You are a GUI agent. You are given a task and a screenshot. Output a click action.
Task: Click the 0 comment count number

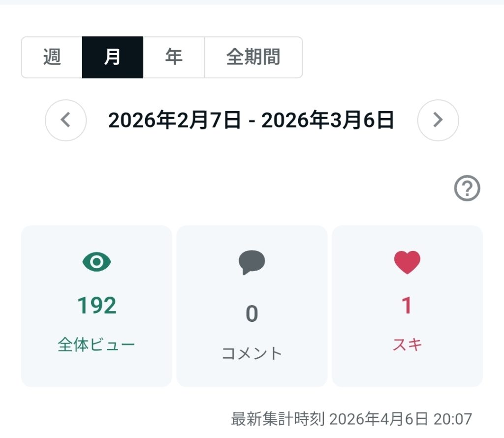252,314
